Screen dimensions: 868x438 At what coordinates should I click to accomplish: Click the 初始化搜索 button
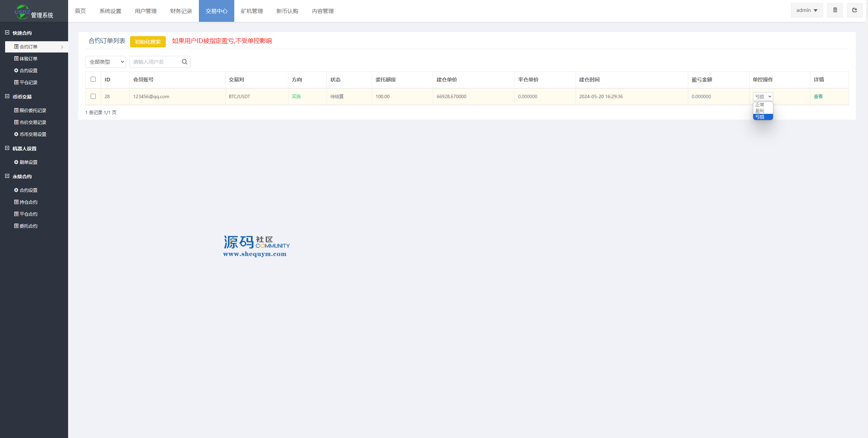(x=148, y=42)
